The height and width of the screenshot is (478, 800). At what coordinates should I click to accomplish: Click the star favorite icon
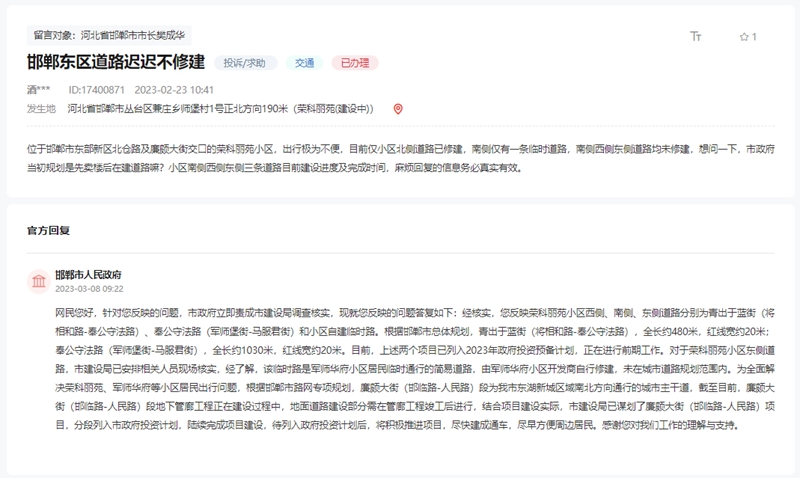click(x=744, y=37)
